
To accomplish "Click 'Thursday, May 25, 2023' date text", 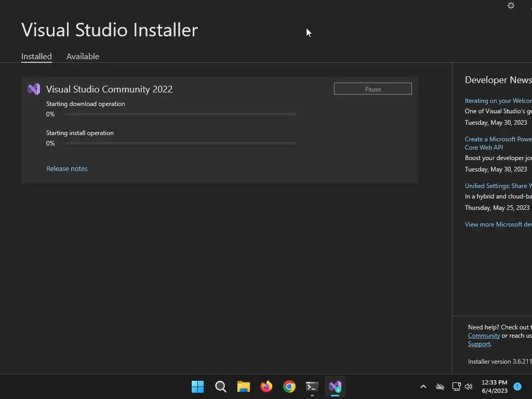I will 497,208.
